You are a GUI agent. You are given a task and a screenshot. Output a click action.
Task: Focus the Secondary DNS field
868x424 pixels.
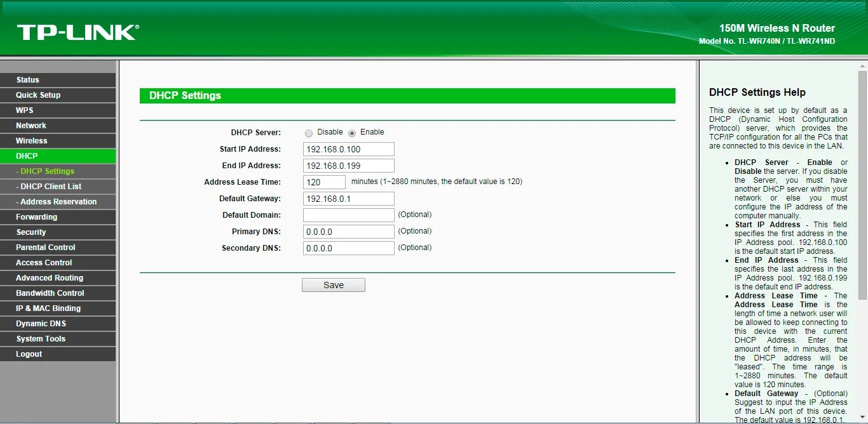coord(349,248)
